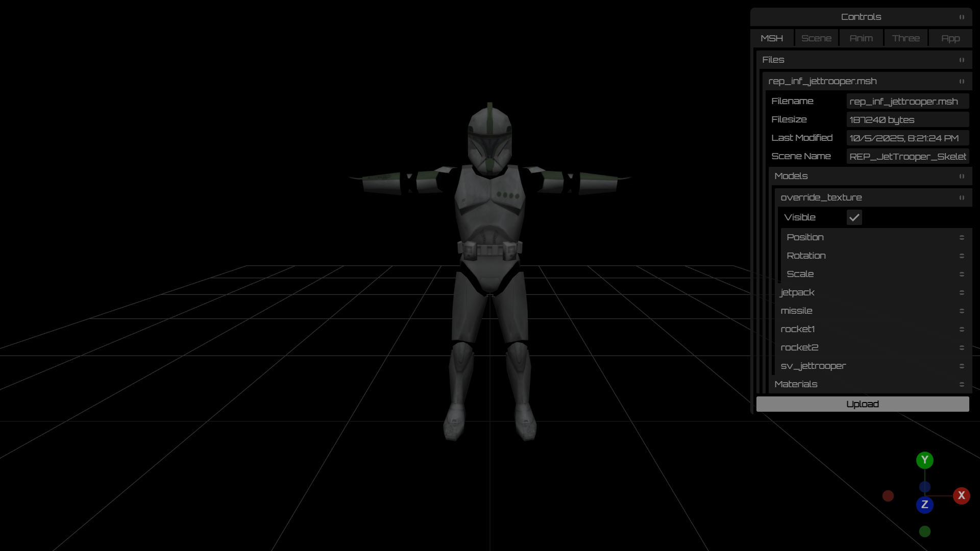Open the Three tab
980x551 pixels.
pyautogui.click(x=905, y=38)
